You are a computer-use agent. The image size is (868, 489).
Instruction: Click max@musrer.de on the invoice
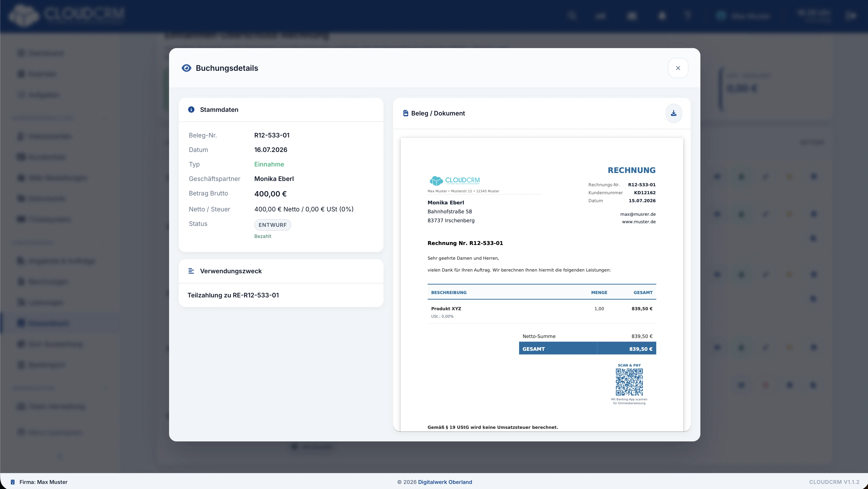point(638,214)
